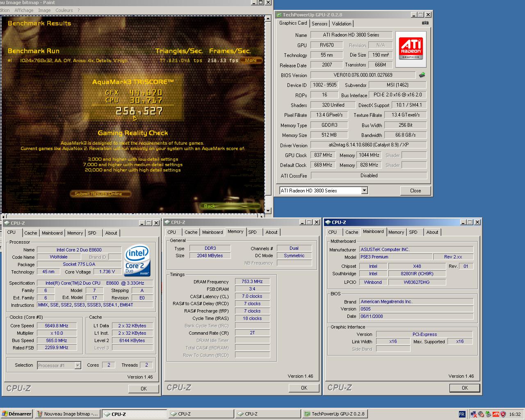Click Close button in GPU-Z
The height and width of the screenshot is (420, 525).
415,191
